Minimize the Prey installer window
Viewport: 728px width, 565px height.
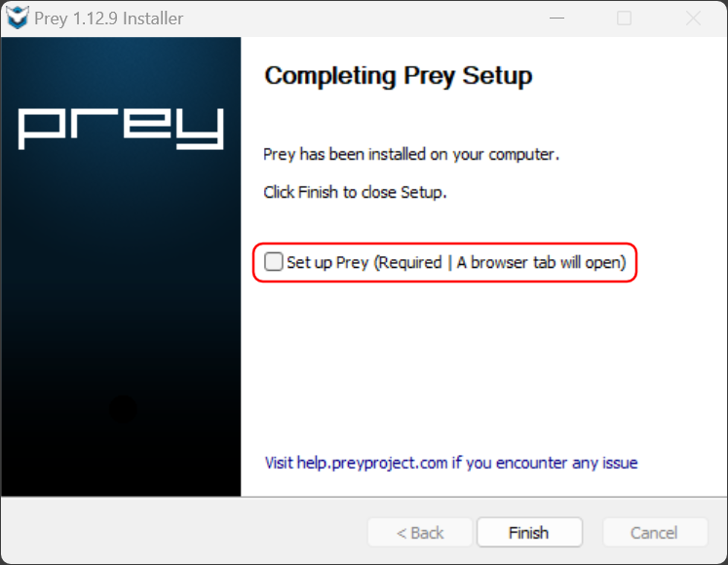556,19
